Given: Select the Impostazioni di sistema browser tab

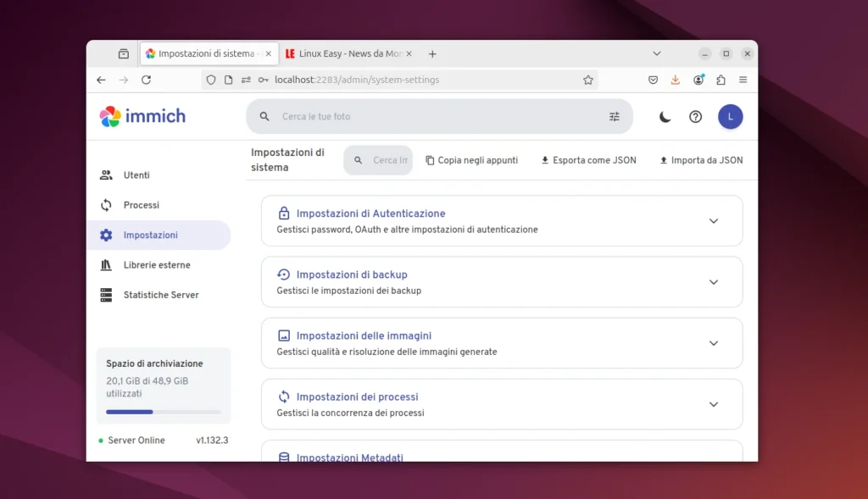Looking at the screenshot, I should tap(209, 53).
